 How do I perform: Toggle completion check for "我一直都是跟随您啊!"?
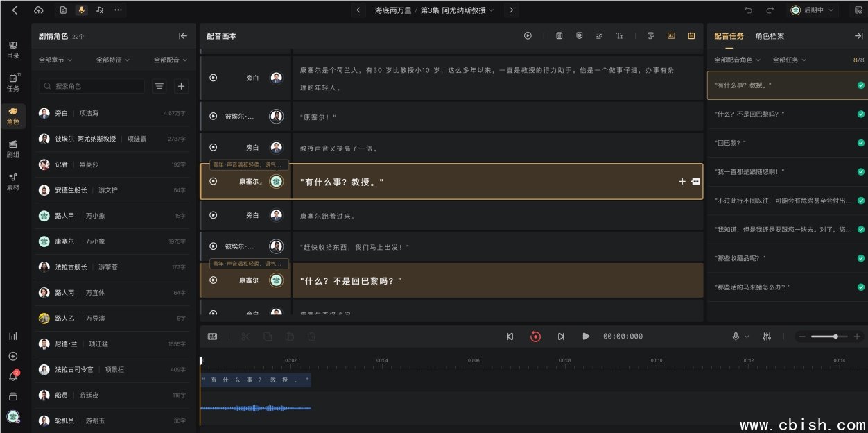pos(860,171)
